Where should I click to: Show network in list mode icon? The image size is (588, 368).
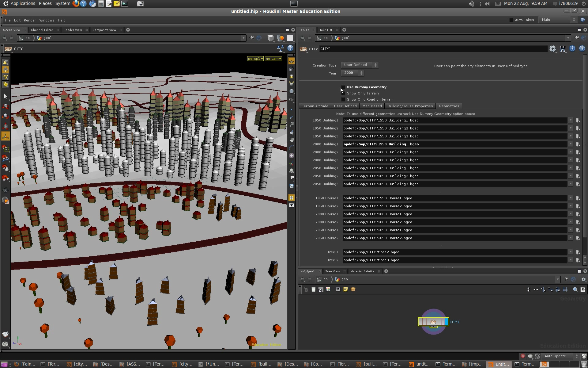[313, 289]
